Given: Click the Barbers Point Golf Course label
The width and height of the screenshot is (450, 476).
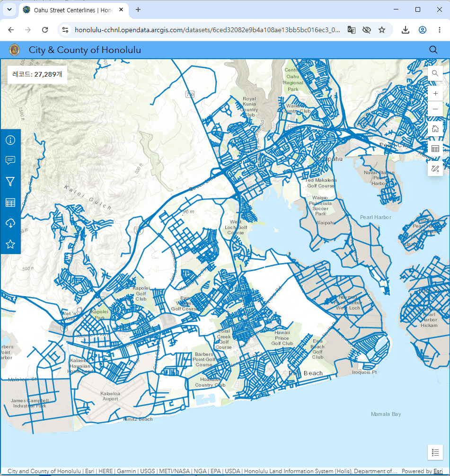Looking at the screenshot, I should [204, 360].
